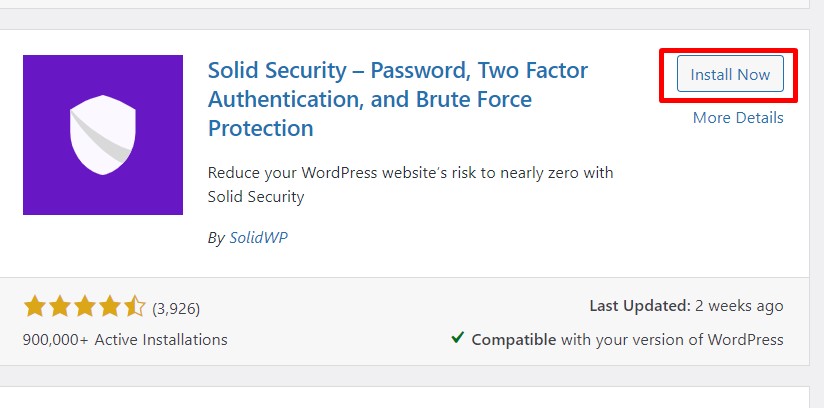
Task: Click the plugin description starting with Reduce
Action: 410,185
